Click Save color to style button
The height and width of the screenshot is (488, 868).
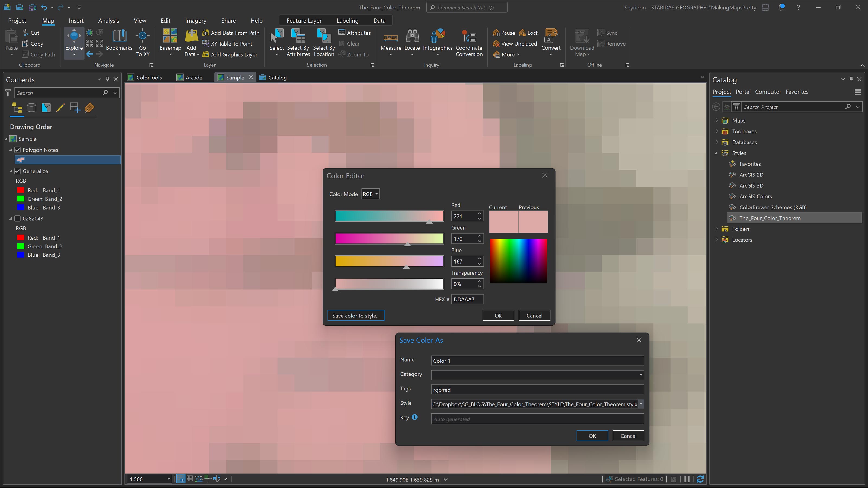(356, 316)
